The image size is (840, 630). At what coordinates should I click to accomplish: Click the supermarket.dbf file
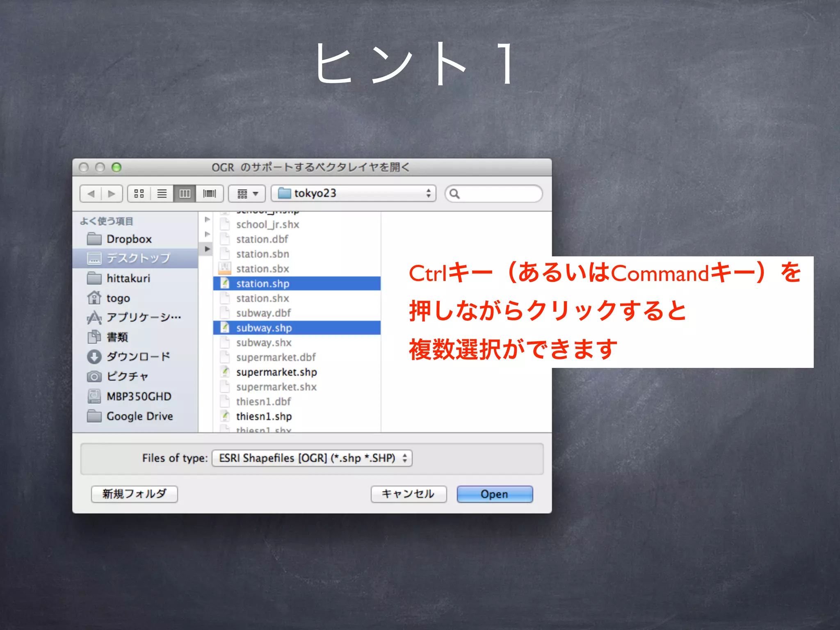tap(297, 357)
